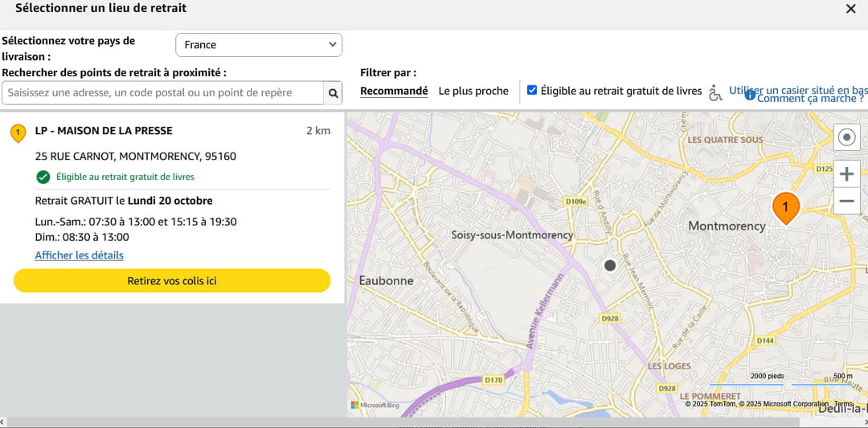
Task: Switch to Le plus proche sorting
Action: (x=473, y=91)
